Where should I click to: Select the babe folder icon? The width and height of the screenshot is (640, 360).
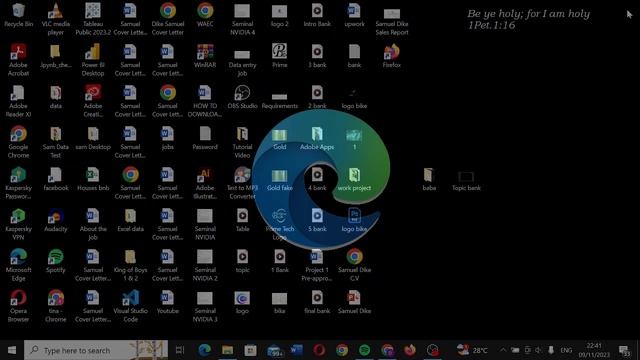(429, 179)
